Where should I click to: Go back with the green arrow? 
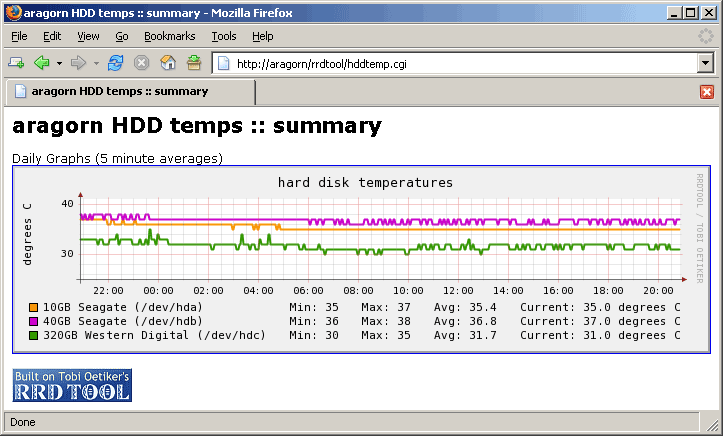[x=42, y=63]
